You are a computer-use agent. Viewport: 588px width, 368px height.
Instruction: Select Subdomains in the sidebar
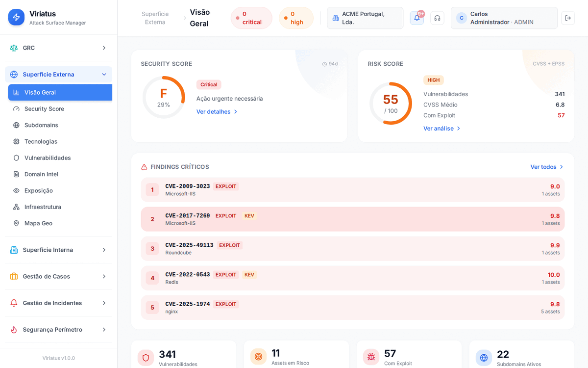(41, 125)
